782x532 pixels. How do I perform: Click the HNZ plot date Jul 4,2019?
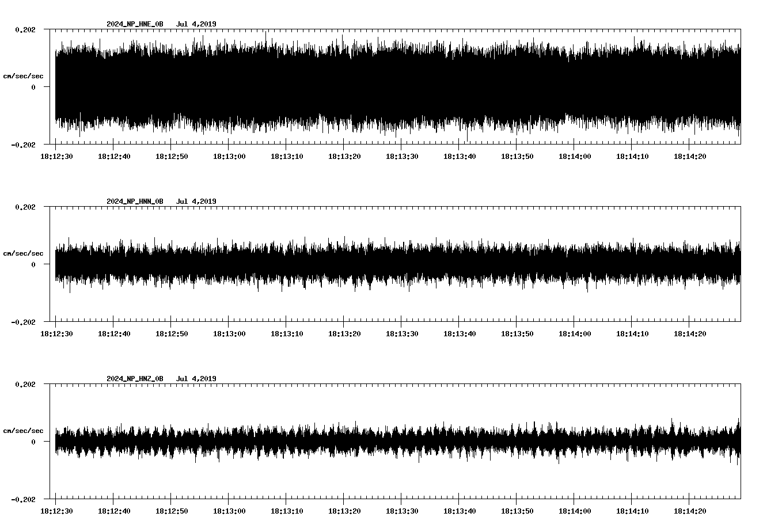[196, 379]
